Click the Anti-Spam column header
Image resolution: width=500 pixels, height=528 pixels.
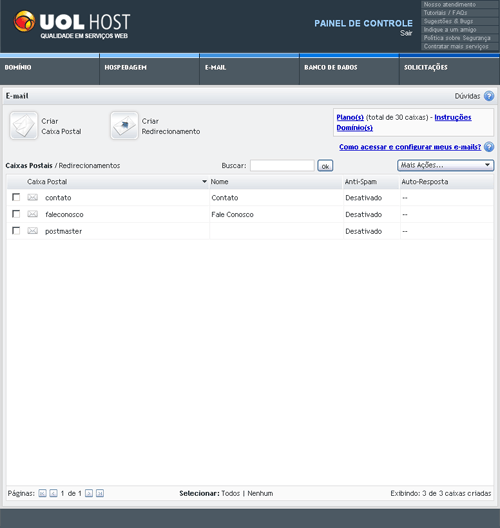point(371,182)
